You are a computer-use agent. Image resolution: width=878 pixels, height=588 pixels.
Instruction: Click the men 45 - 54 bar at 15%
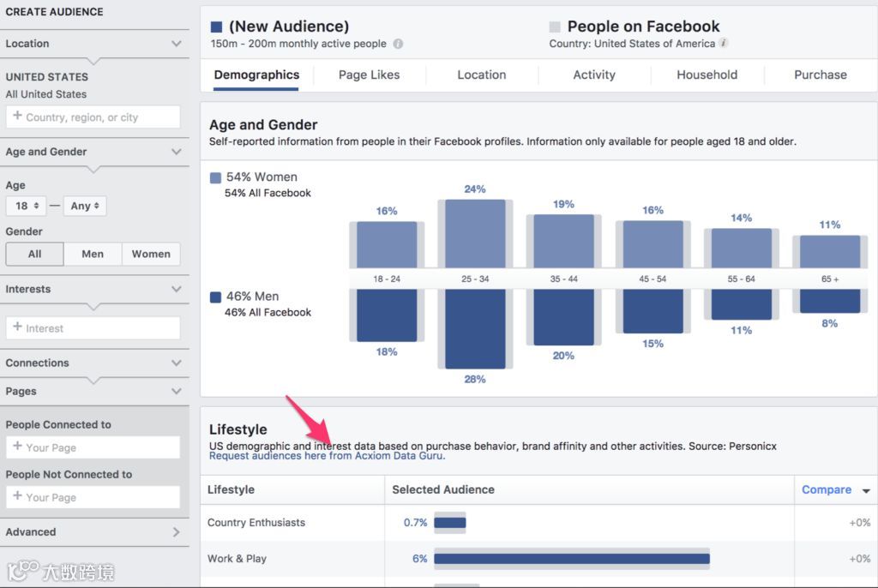pos(652,311)
